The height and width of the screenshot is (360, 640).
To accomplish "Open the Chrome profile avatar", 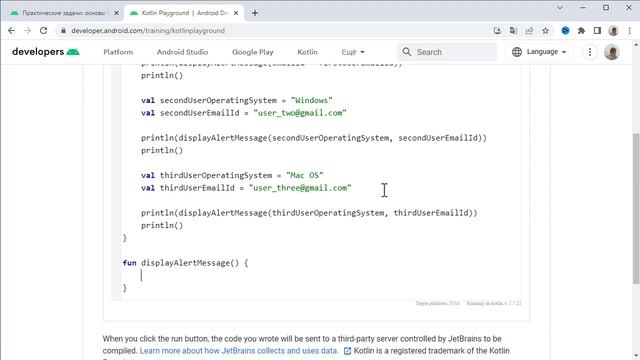I will click(x=613, y=31).
